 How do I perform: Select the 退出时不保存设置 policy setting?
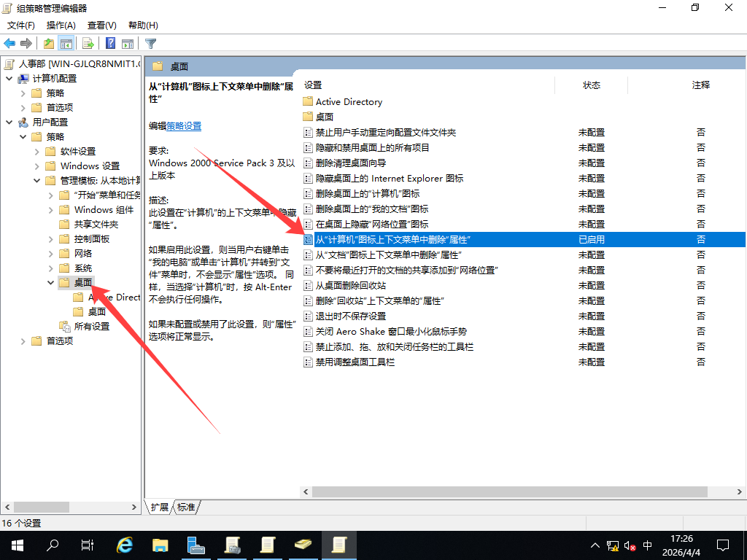[x=350, y=316]
